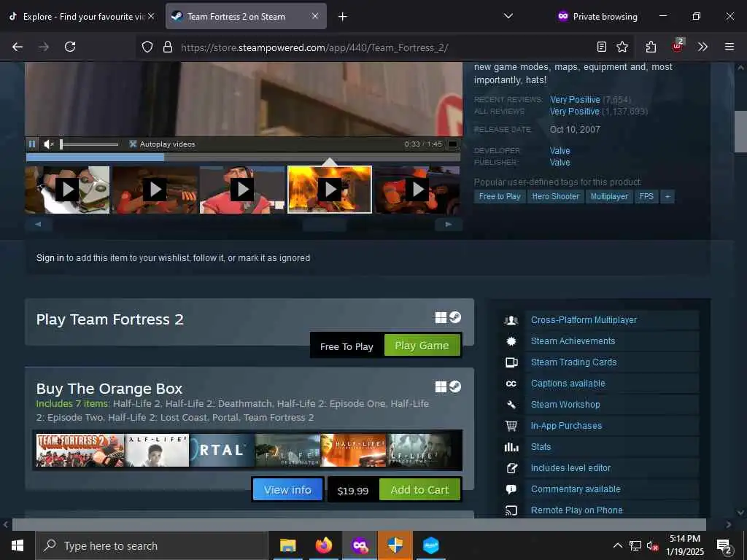The height and width of the screenshot is (560, 747).
Task: Play the second trailer thumbnail with the gun
Action: tap(155, 190)
